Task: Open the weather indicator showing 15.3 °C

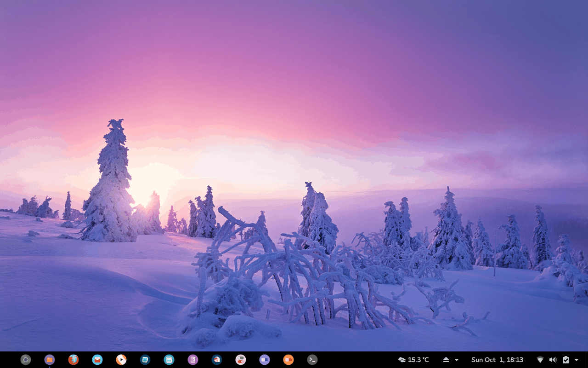Action: [413, 360]
